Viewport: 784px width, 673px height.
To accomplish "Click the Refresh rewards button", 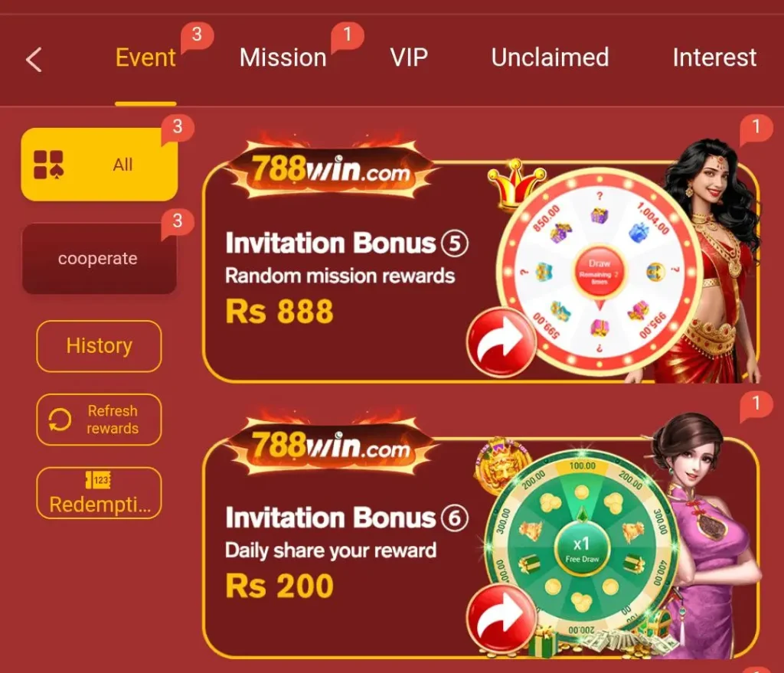I will [99, 420].
